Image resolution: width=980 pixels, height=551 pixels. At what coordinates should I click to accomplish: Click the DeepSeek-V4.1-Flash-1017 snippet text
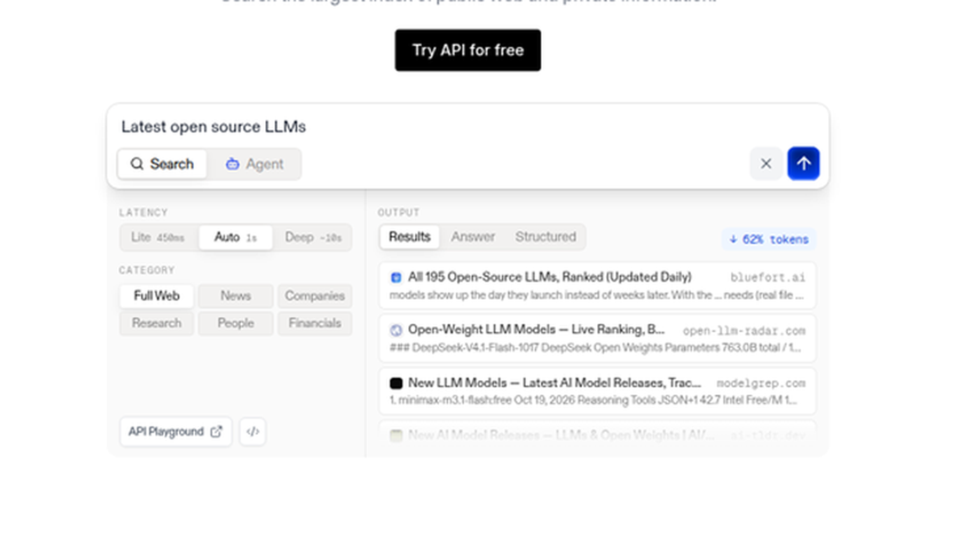tap(597, 348)
